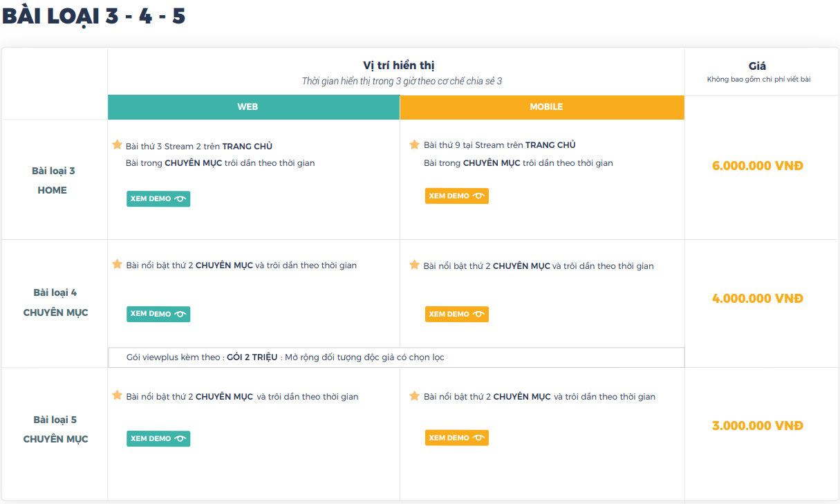Click the 'Gói viewplus kèm theo' note row

[396, 357]
